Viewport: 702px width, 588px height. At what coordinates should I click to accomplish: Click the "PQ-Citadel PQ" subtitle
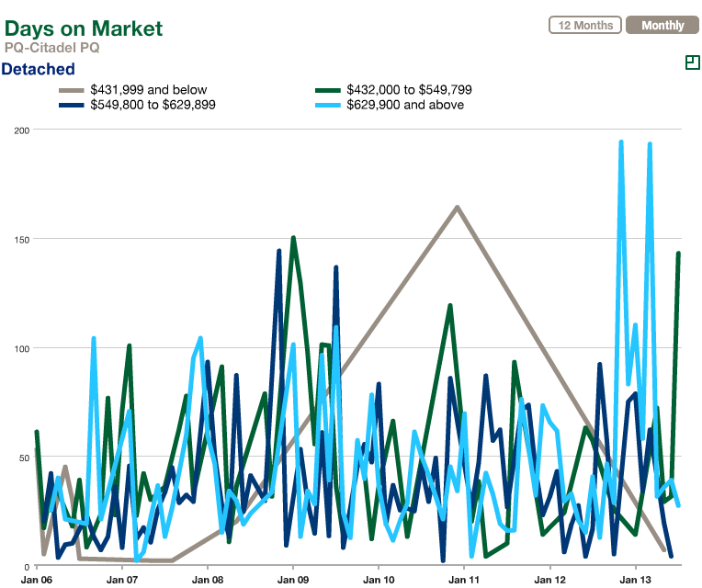[51, 47]
